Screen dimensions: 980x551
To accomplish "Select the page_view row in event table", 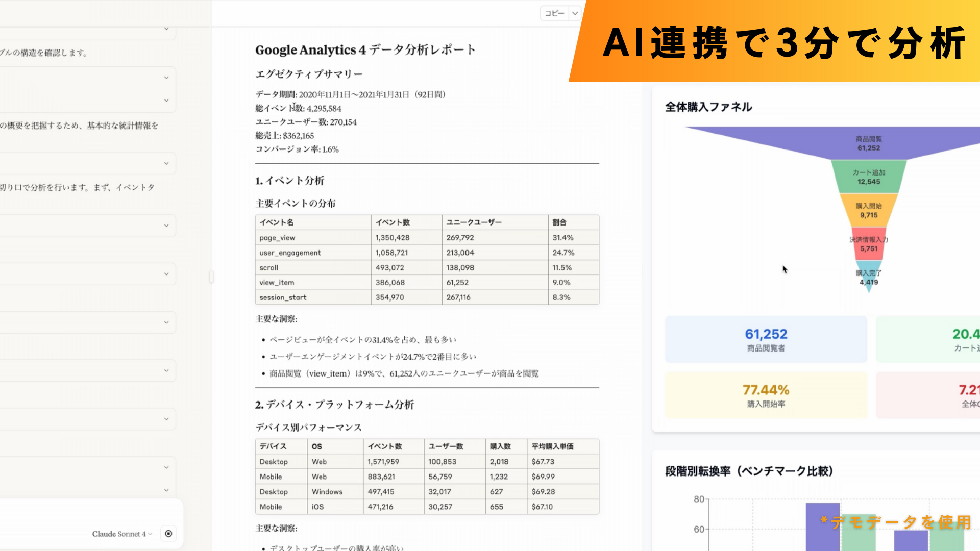I will [427, 238].
